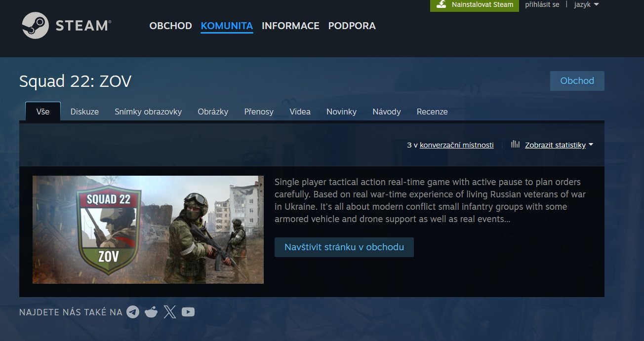Open the OBCHOD menu
This screenshot has height=341, width=644.
pos(170,26)
